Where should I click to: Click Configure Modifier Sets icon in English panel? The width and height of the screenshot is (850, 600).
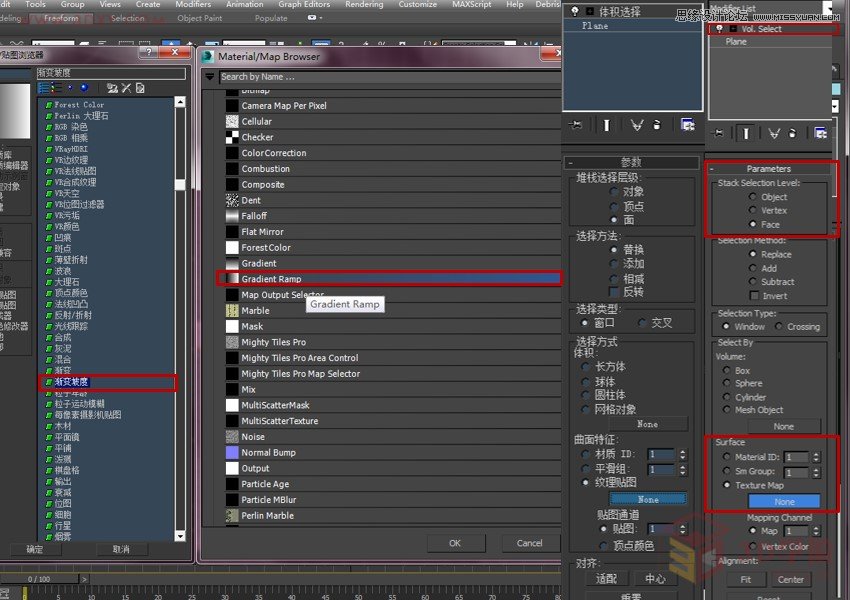tap(820, 132)
